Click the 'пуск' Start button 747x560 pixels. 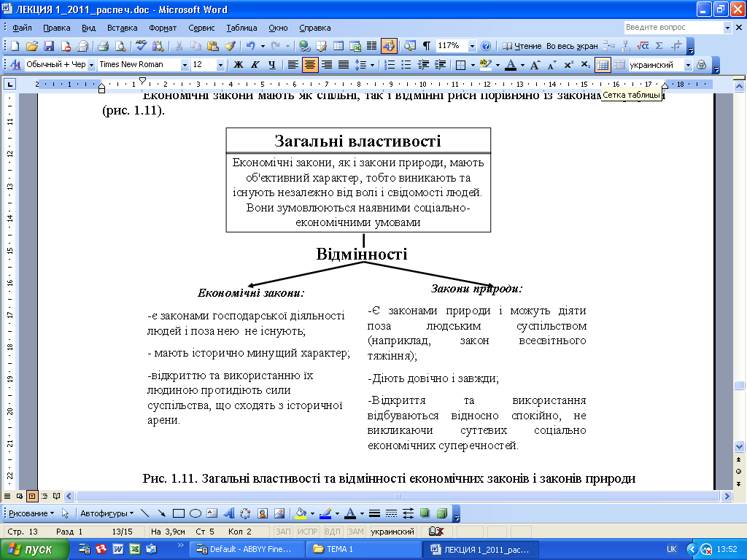(x=34, y=549)
